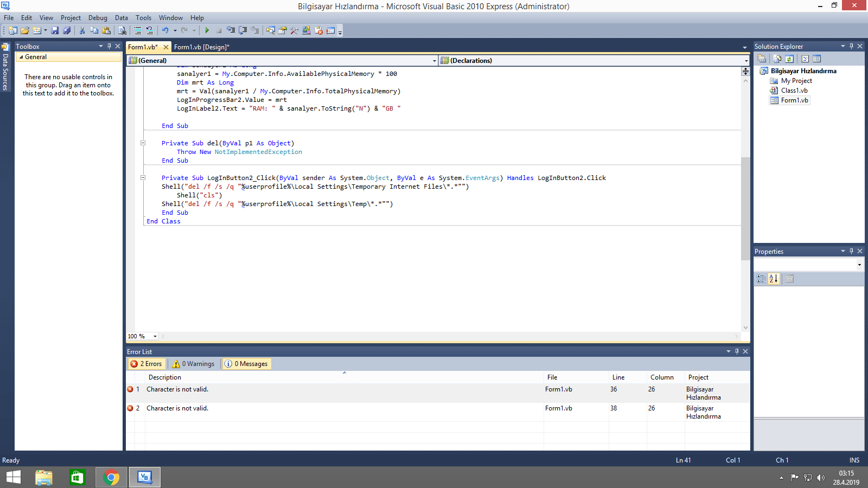This screenshot has width=868, height=488.
Task: Toggle auto-hide pin on Solution Explorer
Action: [x=851, y=46]
